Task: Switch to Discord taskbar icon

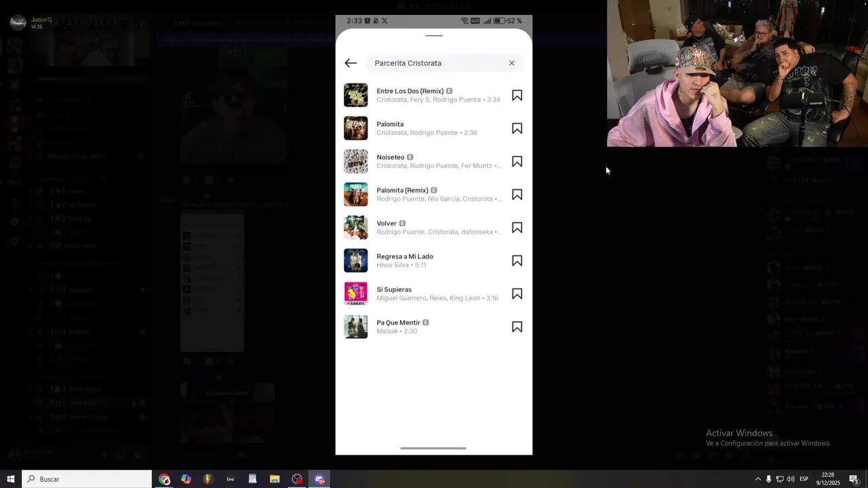Action: coord(319,479)
